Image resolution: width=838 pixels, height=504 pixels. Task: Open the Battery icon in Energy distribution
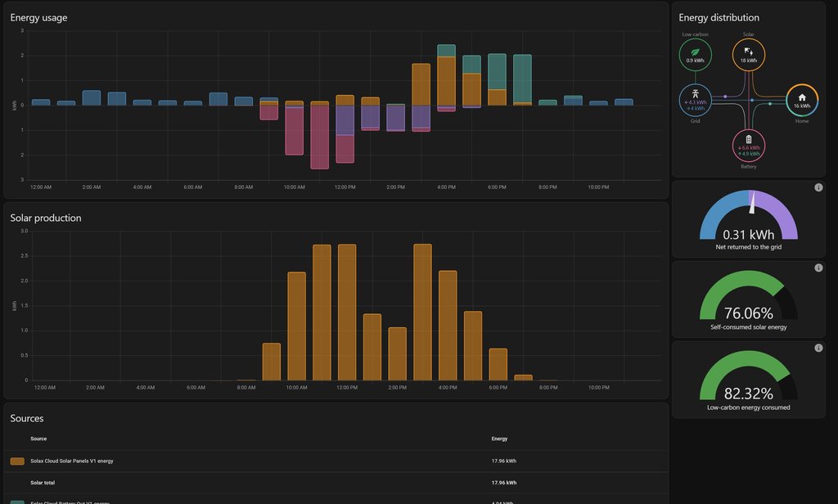[748, 139]
